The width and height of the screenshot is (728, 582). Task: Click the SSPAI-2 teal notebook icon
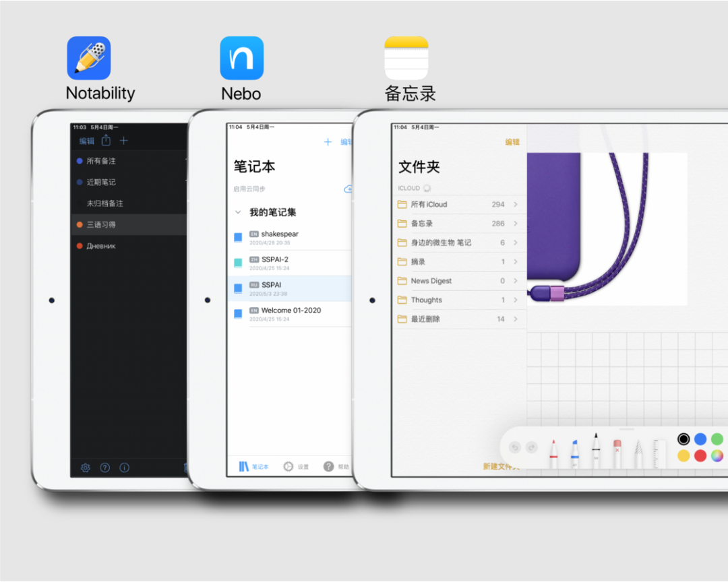point(238,263)
